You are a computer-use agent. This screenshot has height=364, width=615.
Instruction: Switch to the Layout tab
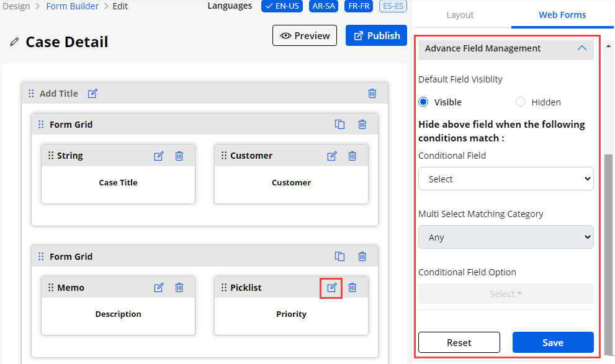click(x=460, y=15)
